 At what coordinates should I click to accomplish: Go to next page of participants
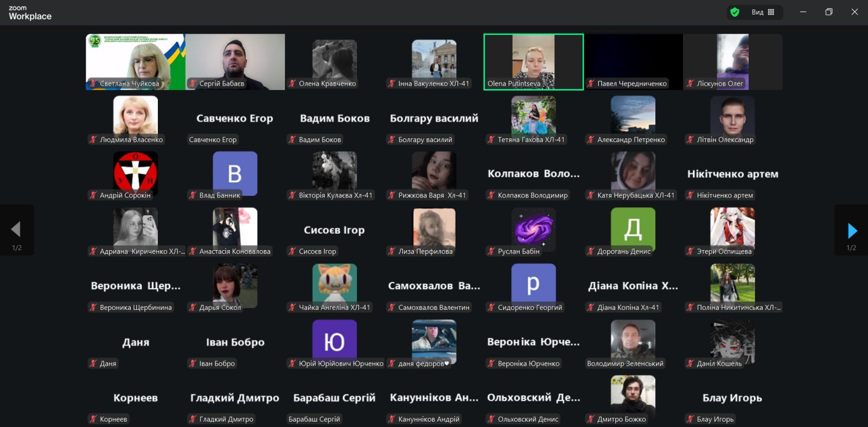point(852,231)
